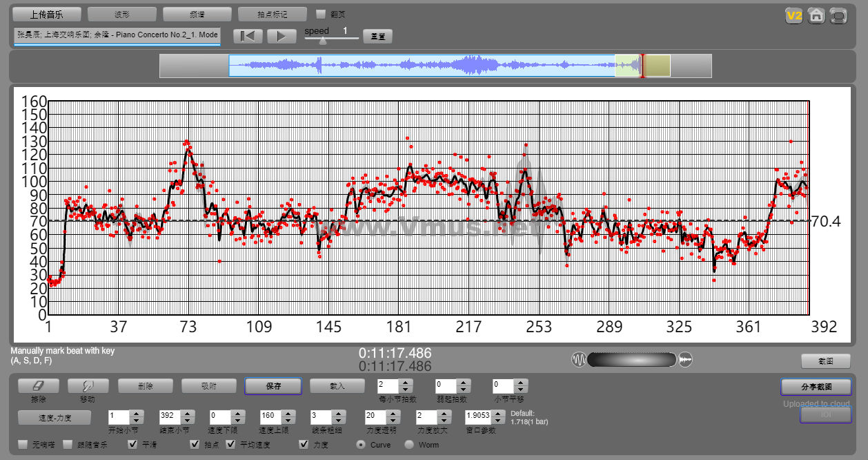Image resolution: width=868 pixels, height=460 pixels.
Task: Click the 保存 save button
Action: click(x=273, y=386)
